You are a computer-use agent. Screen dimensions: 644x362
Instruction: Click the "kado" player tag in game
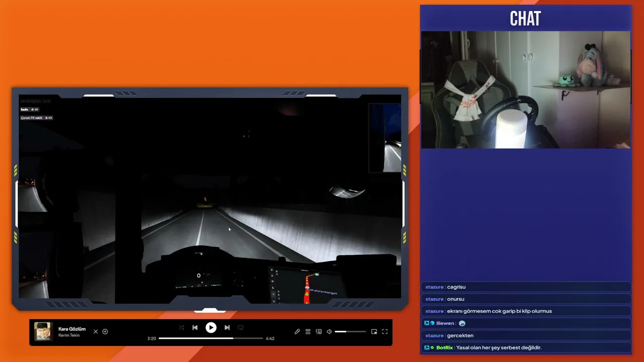tap(30, 109)
